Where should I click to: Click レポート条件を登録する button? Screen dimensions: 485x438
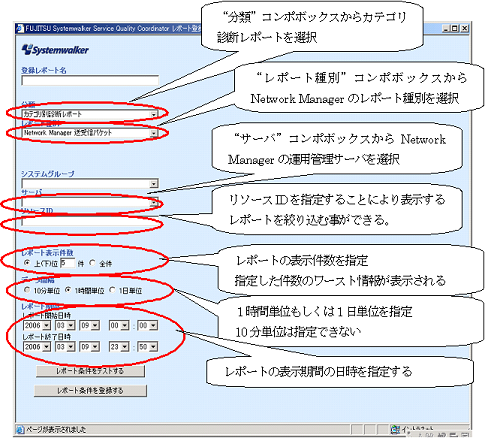(x=90, y=390)
